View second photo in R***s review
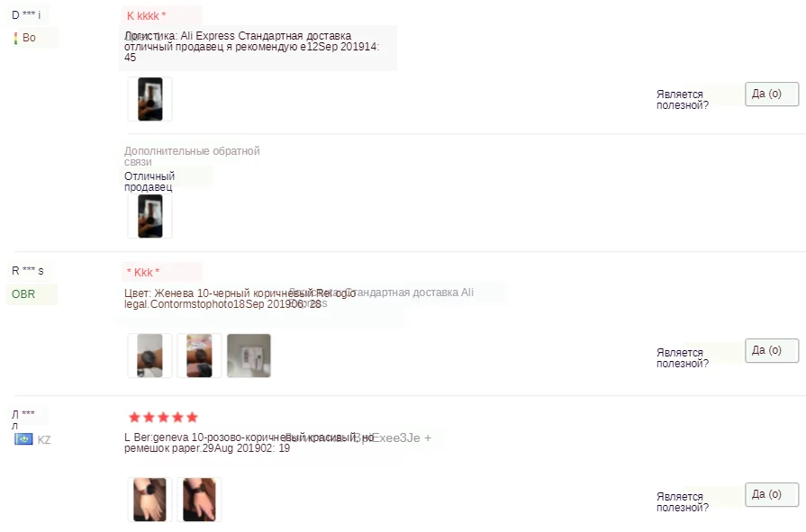Screen dimensions: 806x532 tap(199, 356)
